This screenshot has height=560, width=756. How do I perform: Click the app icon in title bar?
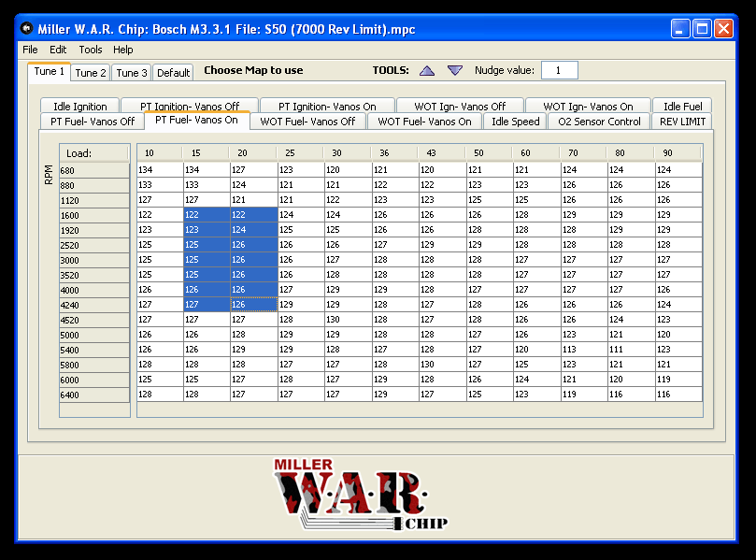point(26,29)
